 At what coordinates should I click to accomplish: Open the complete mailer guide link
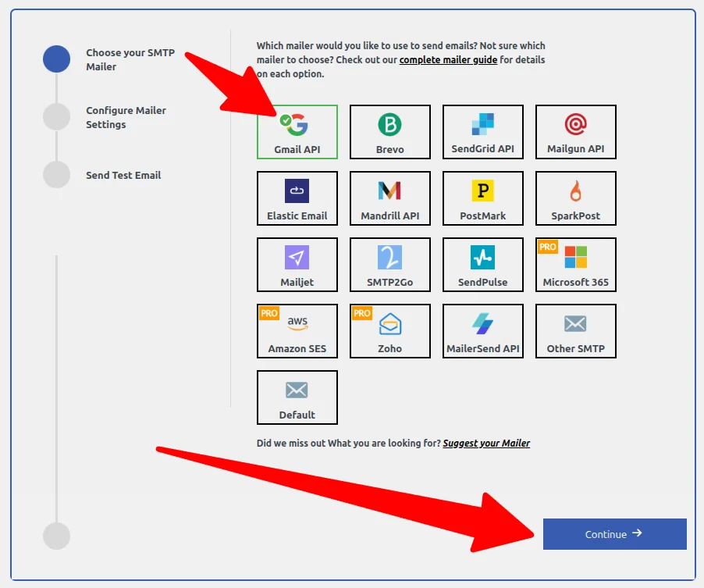[448, 60]
